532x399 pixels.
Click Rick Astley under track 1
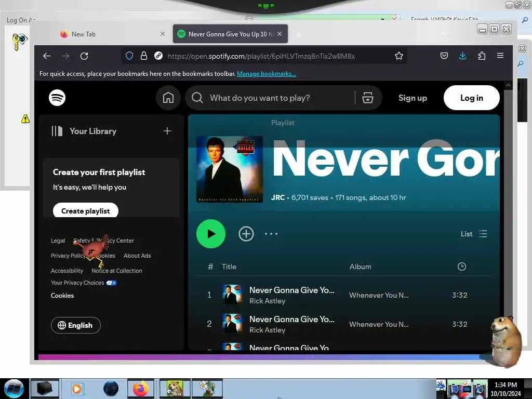267,301
